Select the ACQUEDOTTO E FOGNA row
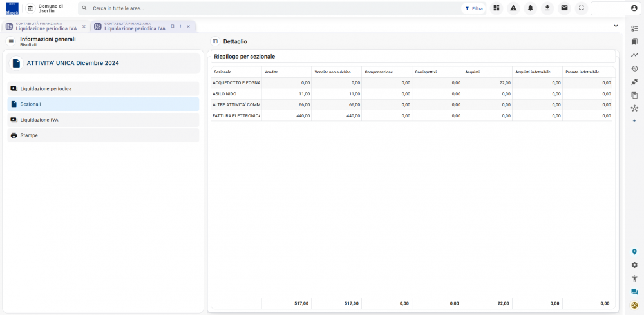644x315 pixels. click(x=412, y=82)
